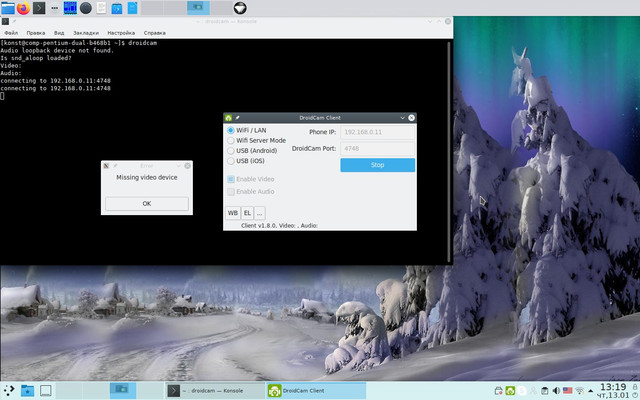Select the Wifi Server Mode option
The image size is (640, 400).
click(x=256, y=140)
